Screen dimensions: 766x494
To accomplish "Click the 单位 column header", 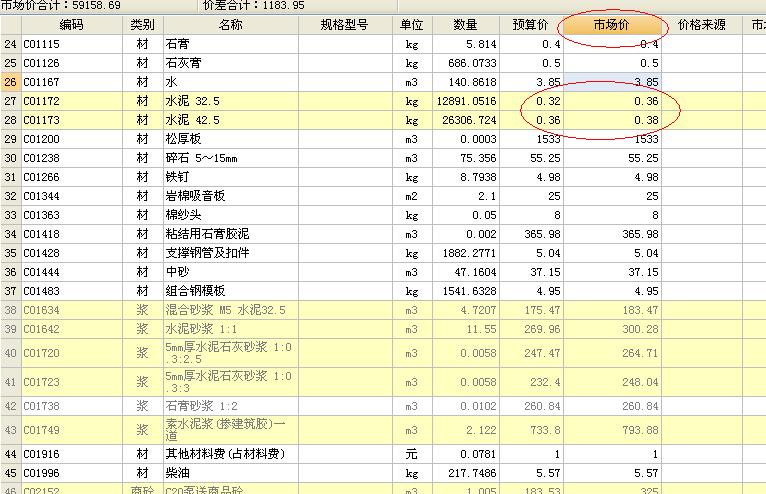I will click(x=412, y=24).
